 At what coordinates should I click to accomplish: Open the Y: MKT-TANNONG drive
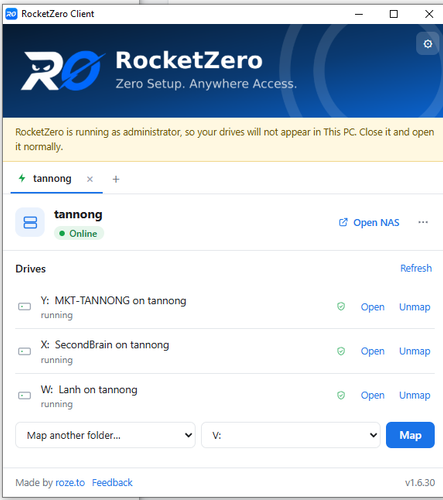[x=372, y=307]
